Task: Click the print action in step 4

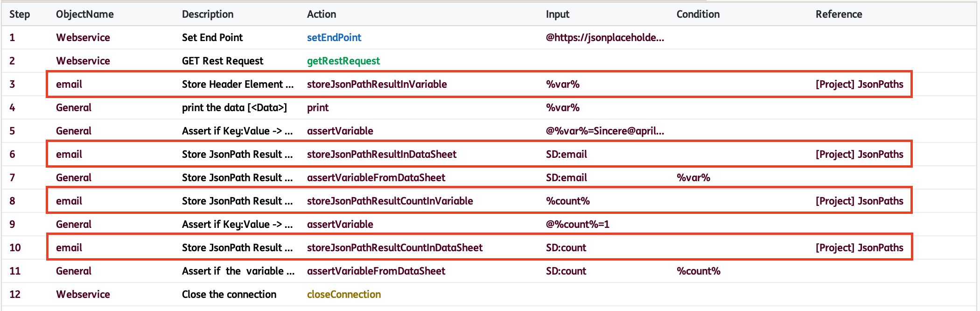Action: [318, 107]
